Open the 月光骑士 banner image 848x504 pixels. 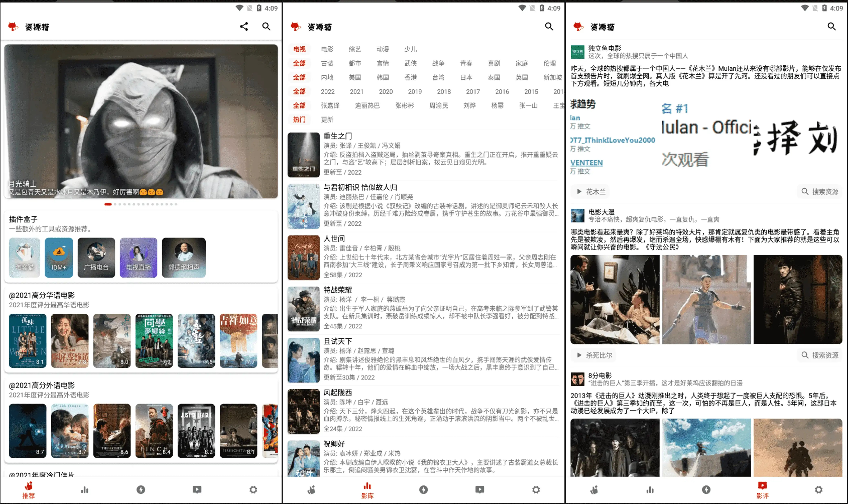[x=141, y=121]
